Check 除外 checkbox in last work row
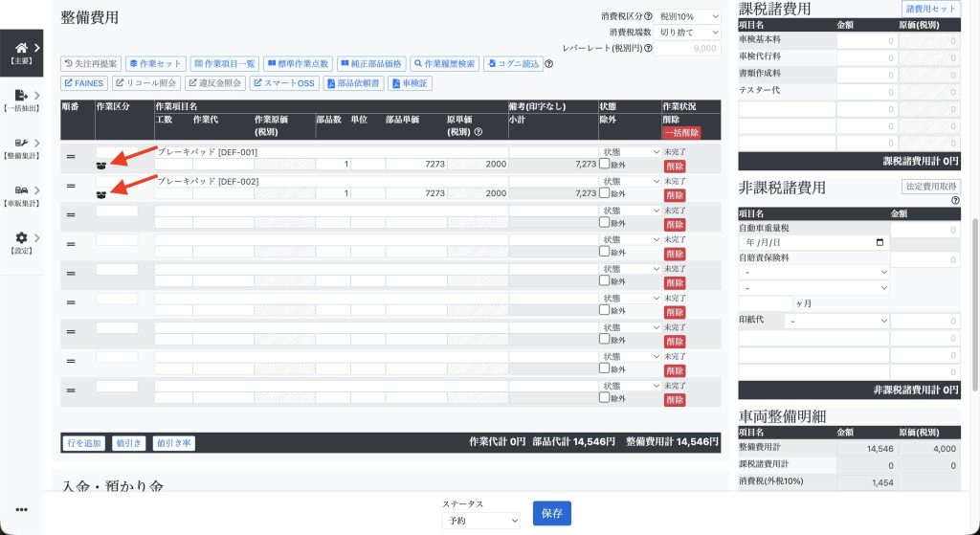Image resolution: width=980 pixels, height=535 pixels. pos(605,397)
